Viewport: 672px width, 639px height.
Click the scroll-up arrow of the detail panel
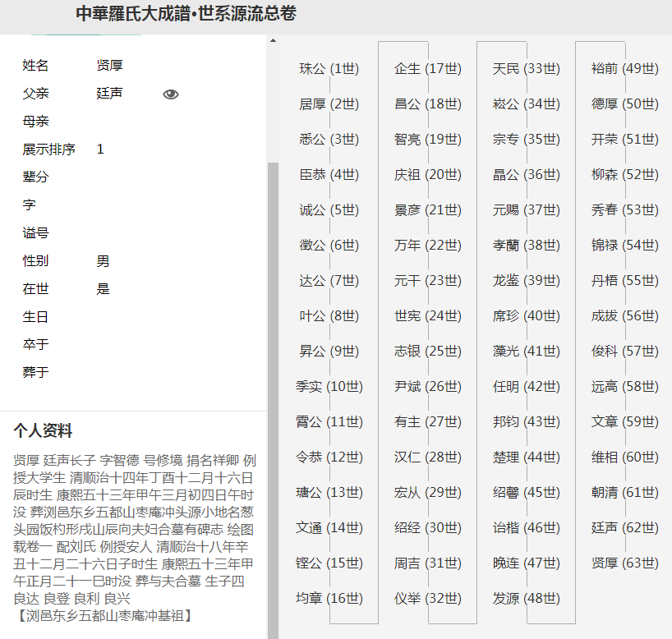273,41
